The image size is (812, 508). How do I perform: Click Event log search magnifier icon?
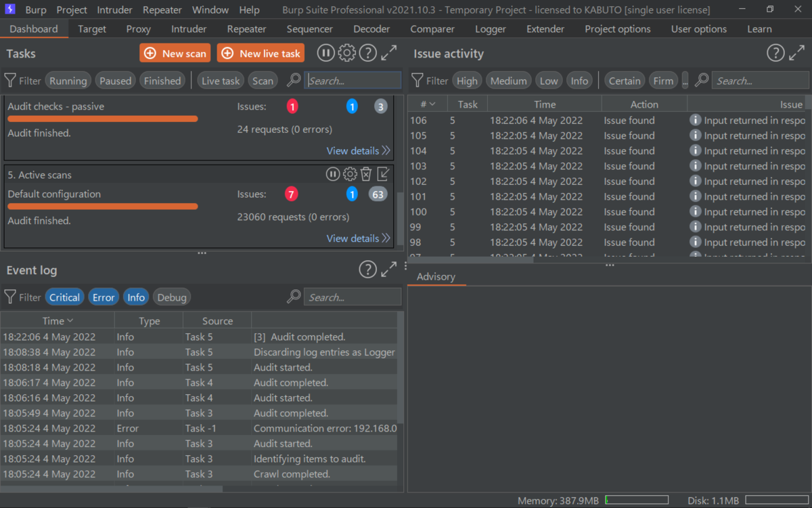[294, 297]
